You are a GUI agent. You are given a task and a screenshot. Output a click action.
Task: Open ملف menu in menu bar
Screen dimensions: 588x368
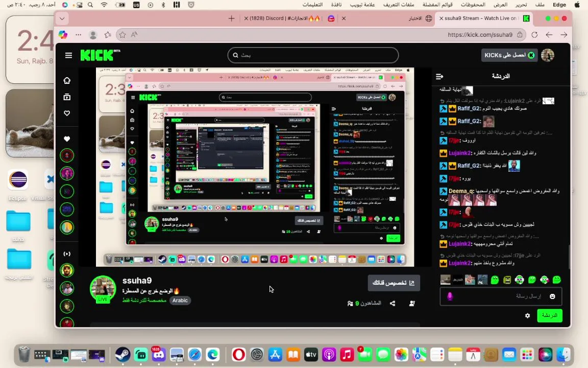pyautogui.click(x=540, y=5)
